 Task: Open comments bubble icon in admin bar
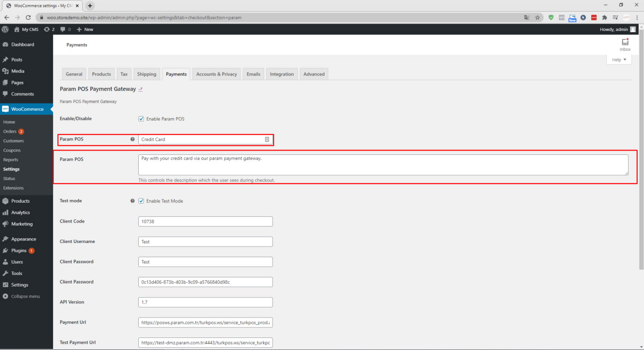(65, 30)
